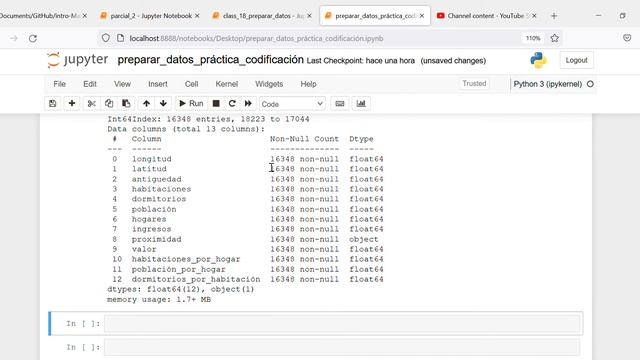Go forward in browser history
The image size is (640, 360).
(x=14, y=38)
